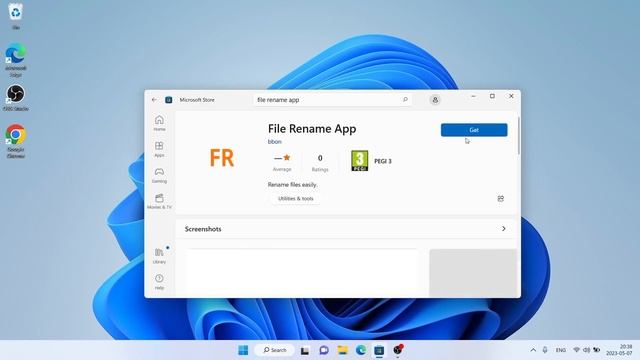This screenshot has height=360, width=640.
Task: Open OBS Studio desktop shortcut
Action: click(16, 98)
